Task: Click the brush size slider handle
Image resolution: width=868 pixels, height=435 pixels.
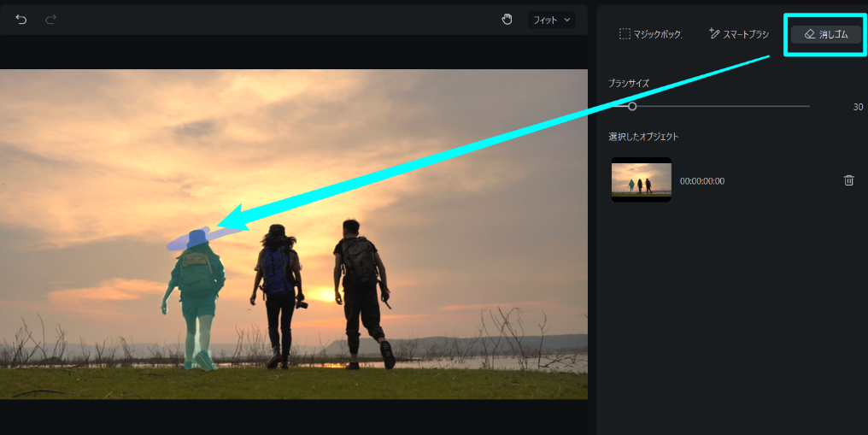Action: [x=632, y=106]
